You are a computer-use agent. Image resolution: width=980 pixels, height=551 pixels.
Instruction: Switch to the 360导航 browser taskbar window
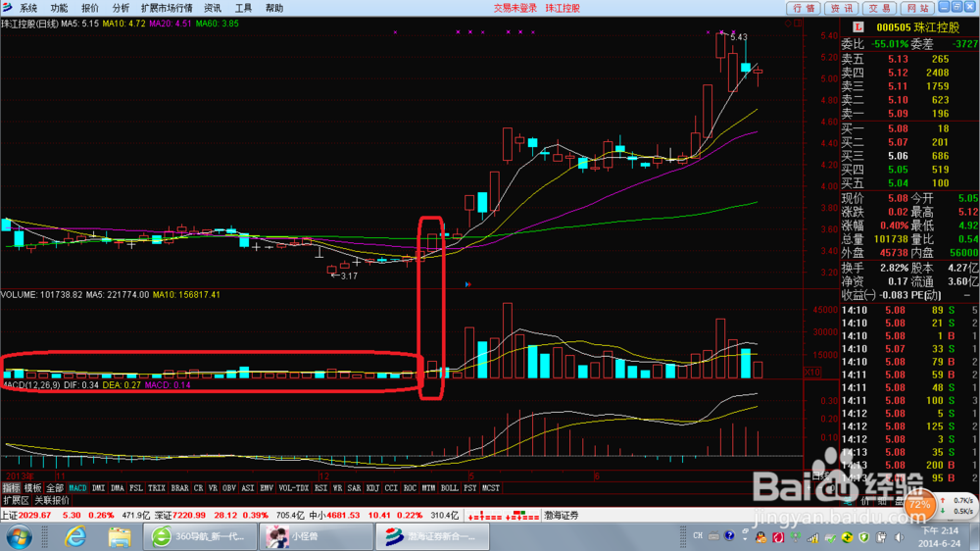click(199, 536)
